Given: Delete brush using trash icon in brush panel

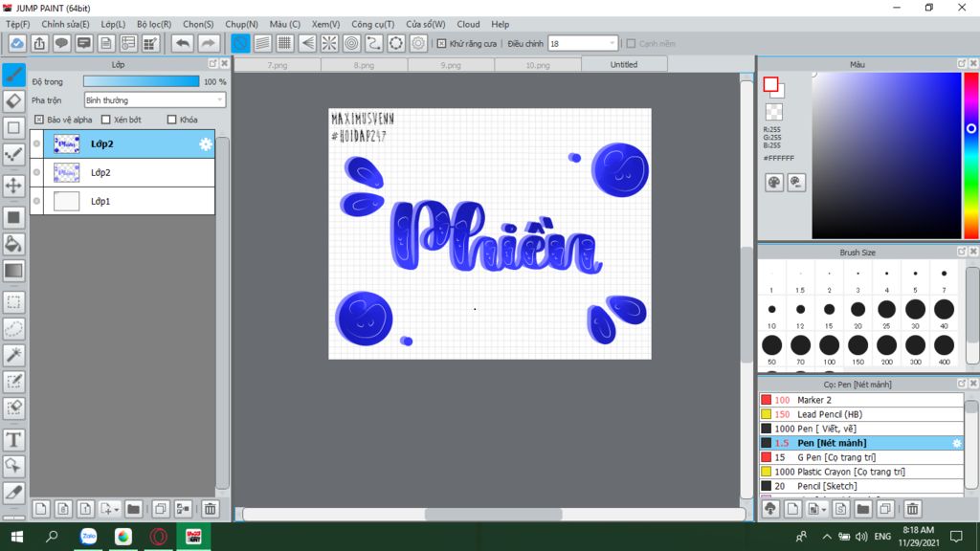Looking at the screenshot, I should (x=912, y=509).
